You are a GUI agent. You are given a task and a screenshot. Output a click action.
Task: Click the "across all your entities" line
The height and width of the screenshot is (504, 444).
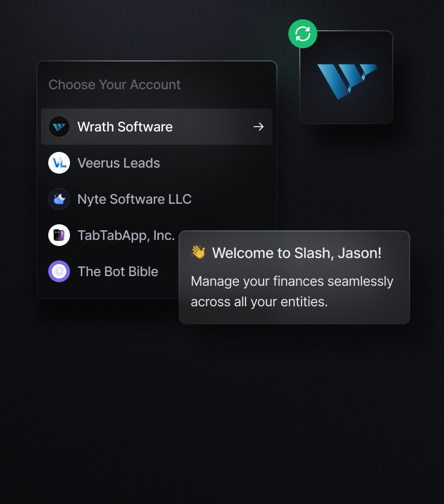[x=259, y=302]
